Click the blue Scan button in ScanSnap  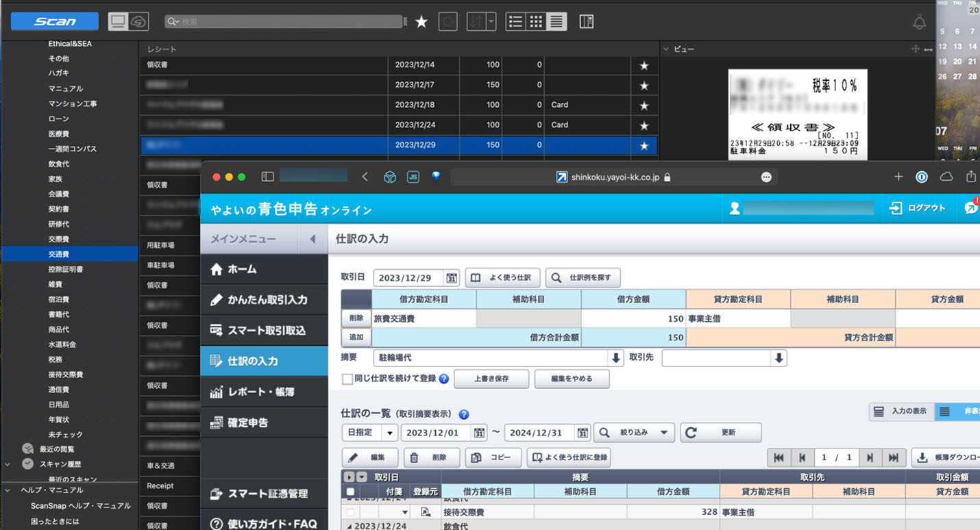click(x=56, y=21)
